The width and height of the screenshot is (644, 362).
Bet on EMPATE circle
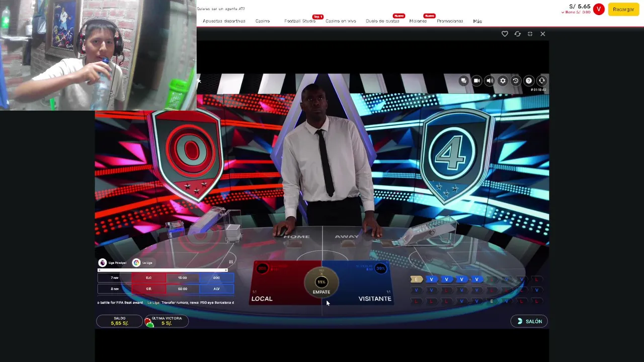[x=321, y=284]
